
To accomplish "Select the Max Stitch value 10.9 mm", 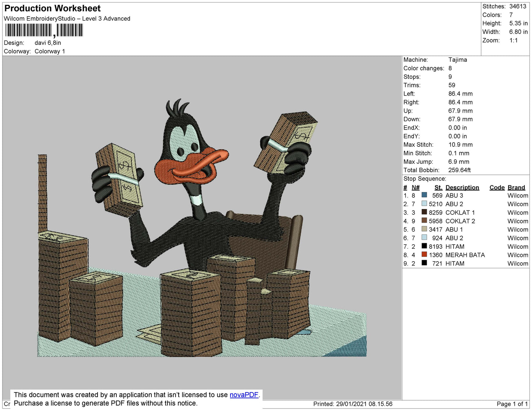I will point(461,145).
